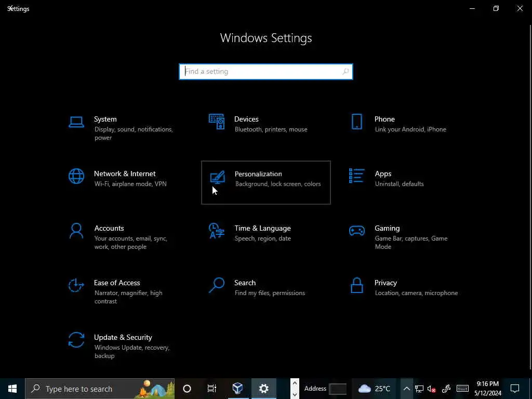
Task: Click the taskbar Address toolbar input box
Action: [338, 389]
